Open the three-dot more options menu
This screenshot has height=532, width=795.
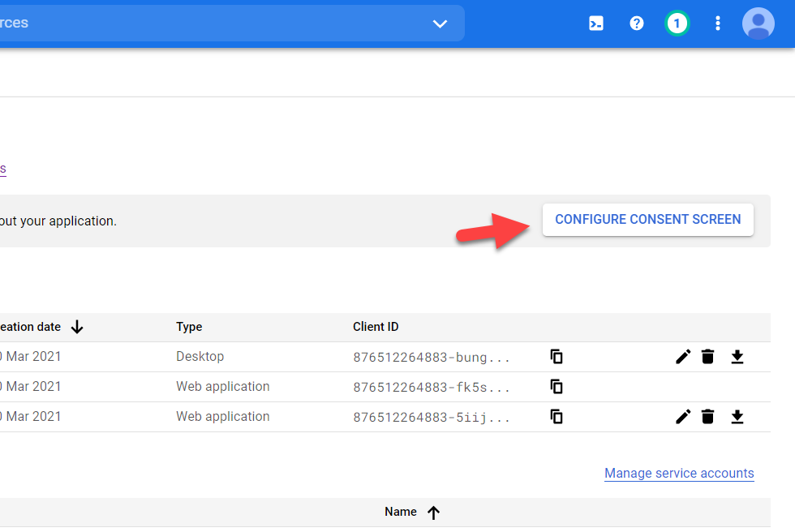click(717, 24)
